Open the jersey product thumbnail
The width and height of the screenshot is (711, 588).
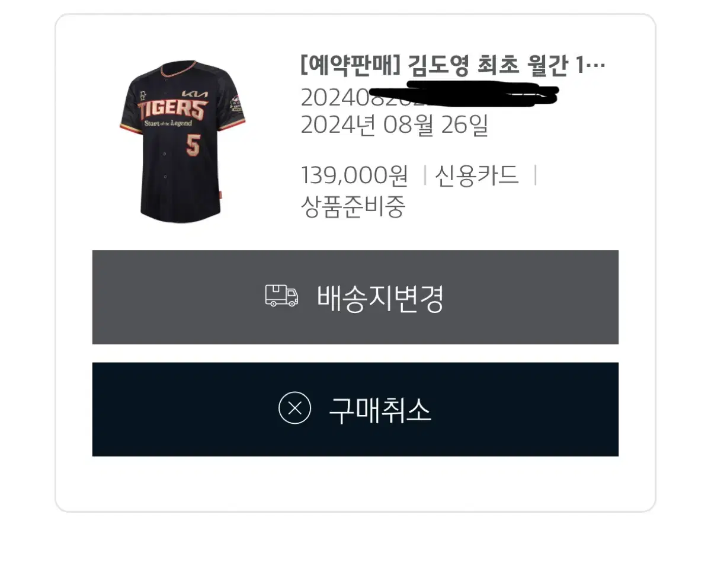click(x=181, y=141)
